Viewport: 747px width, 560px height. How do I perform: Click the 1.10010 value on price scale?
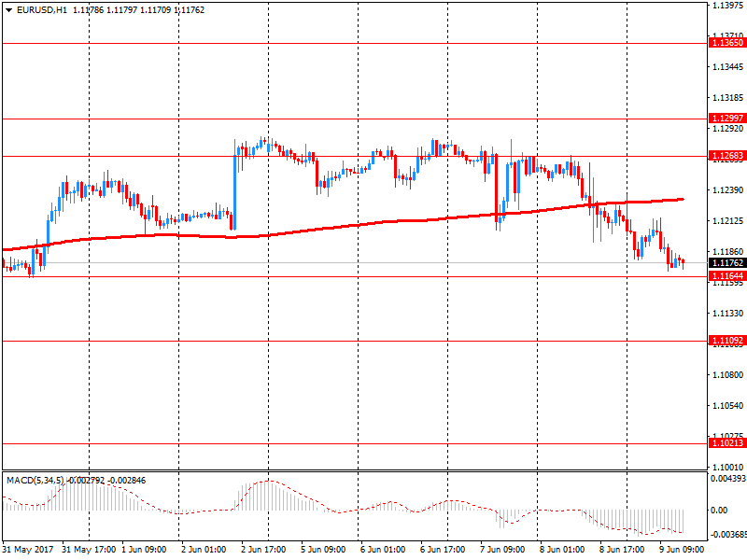click(728, 468)
